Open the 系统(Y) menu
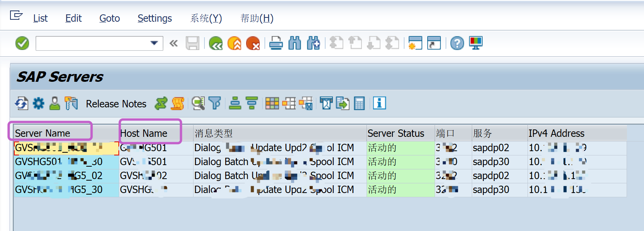This screenshot has height=231, width=644. 206,18
